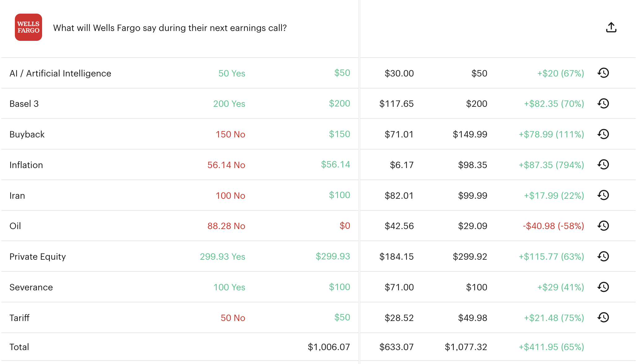Select the '299.93 Yes' stance on Private Equity
Viewport: 637px width, 364px height.
click(x=222, y=256)
